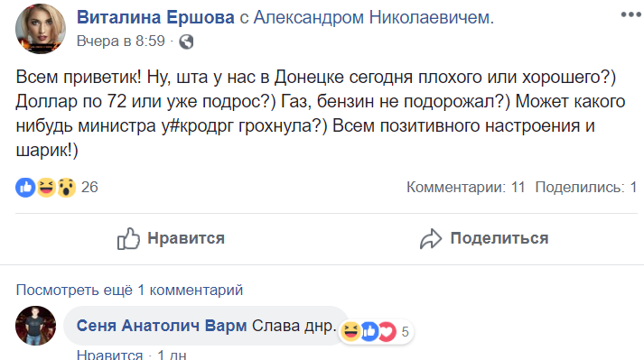
Task: Open the Вчера в 8:59 timestamp link
Action: pos(121,41)
